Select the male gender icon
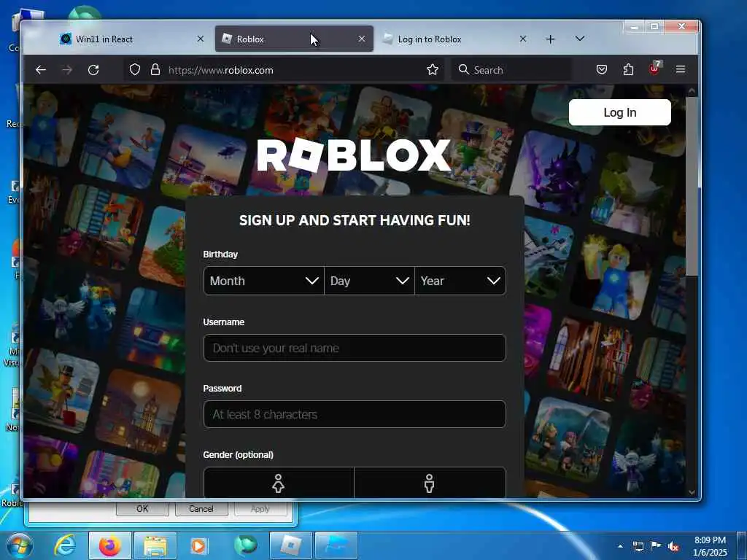This screenshot has width=747, height=560. (x=430, y=483)
